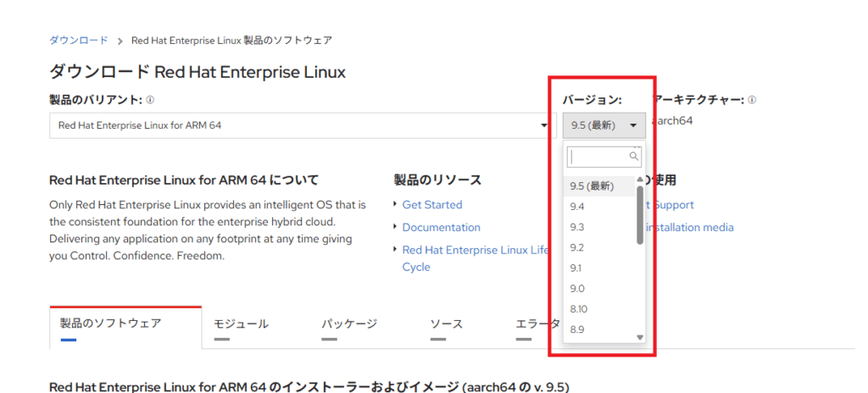Screen dimensions: 868x393
Task: Open the product variant dropdown
Action: (x=303, y=126)
